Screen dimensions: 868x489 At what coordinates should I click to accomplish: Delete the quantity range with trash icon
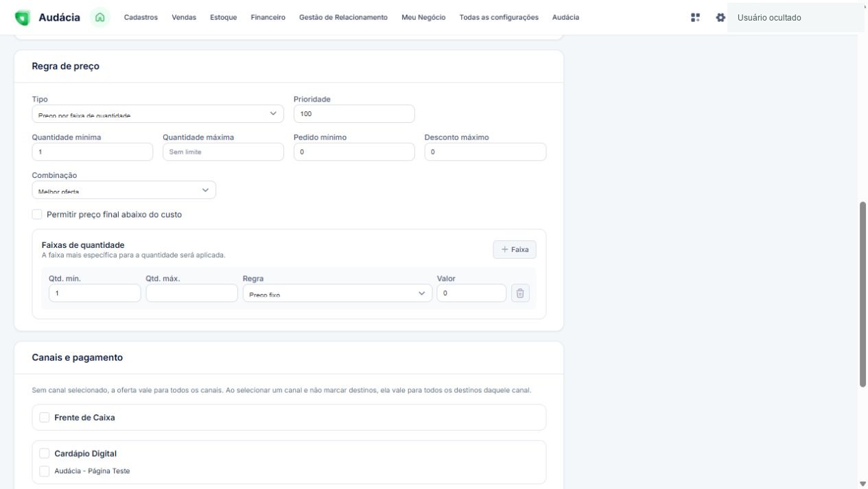point(520,293)
